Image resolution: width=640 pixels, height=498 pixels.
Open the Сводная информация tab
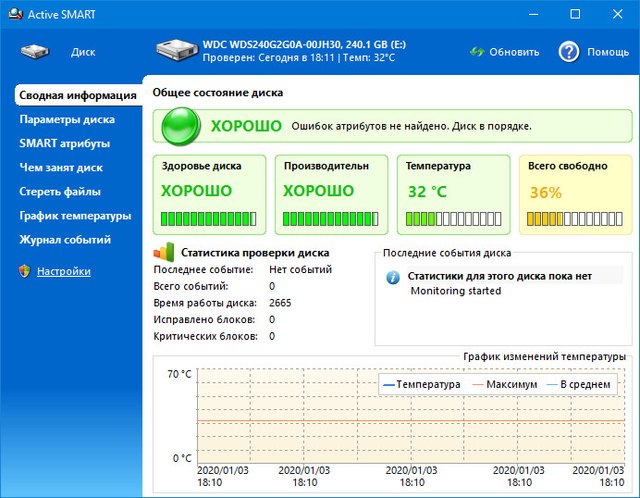[x=77, y=96]
